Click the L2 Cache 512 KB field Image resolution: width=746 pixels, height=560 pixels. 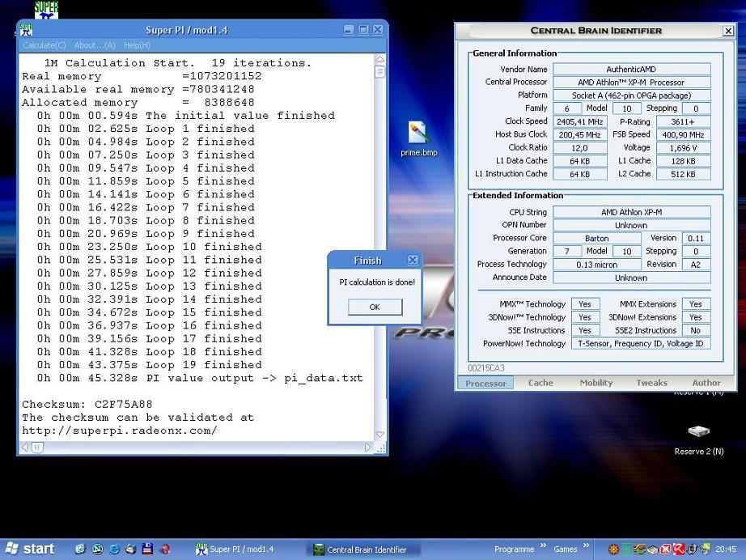point(683,174)
